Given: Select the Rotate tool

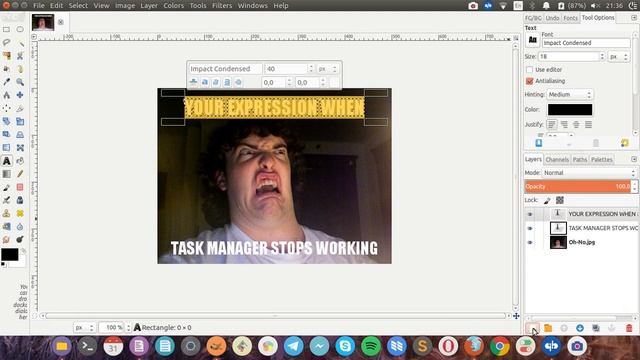Looking at the screenshot, I should pyautogui.click(x=7, y=121).
